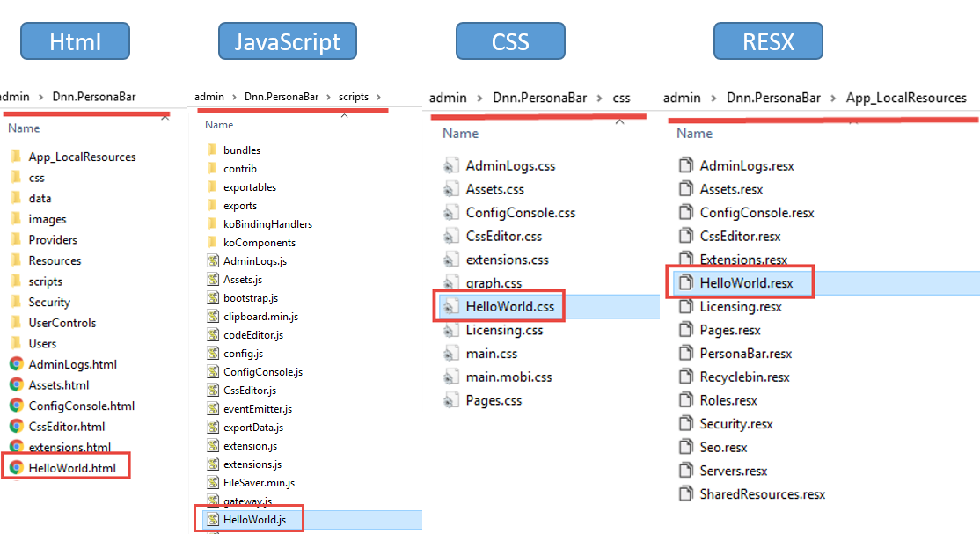The width and height of the screenshot is (980, 541).
Task: Select the exportables folder
Action: (x=249, y=186)
